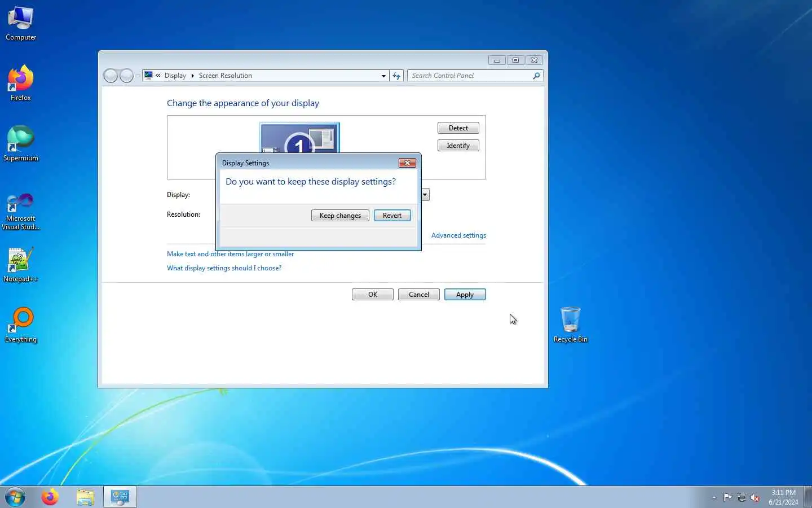Launch the Notepad++ desktop shortcut

tap(21, 265)
